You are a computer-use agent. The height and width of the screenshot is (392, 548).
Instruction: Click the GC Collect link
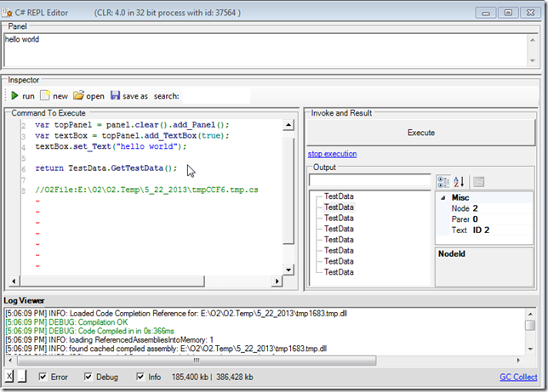518,377
